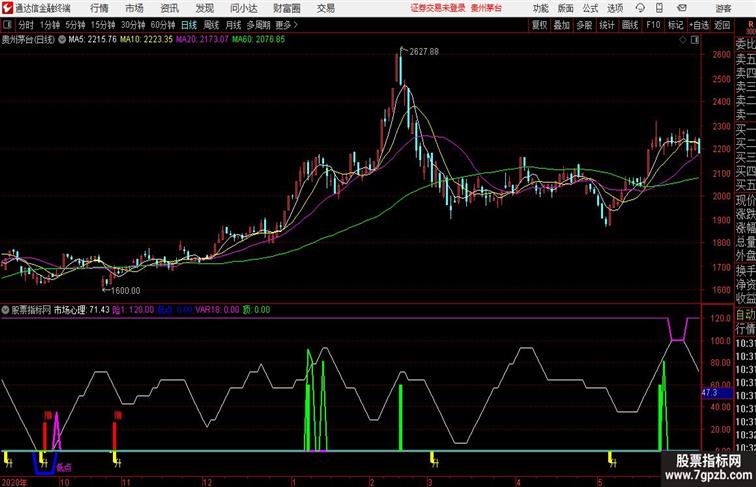Screen dimensions: 756x487
Task: Click the 2627.88 high price label
Action: tap(424, 52)
